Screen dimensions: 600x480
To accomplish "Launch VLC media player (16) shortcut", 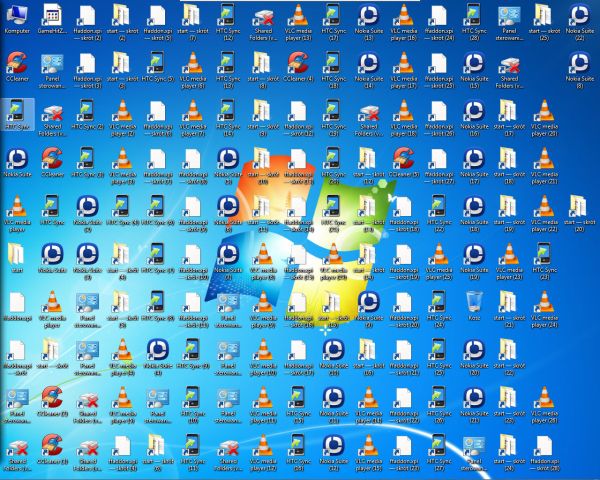I will point(404,23).
